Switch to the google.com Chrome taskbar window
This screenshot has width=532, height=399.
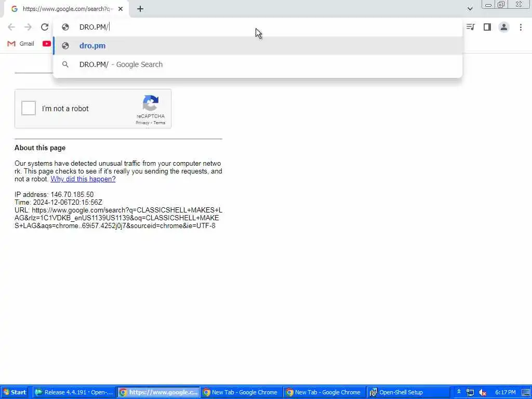(x=158, y=392)
